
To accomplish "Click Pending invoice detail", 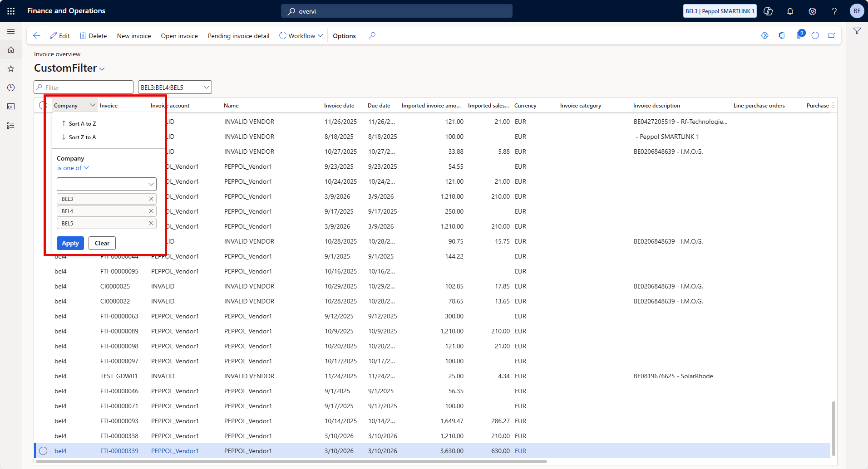I will pos(238,36).
